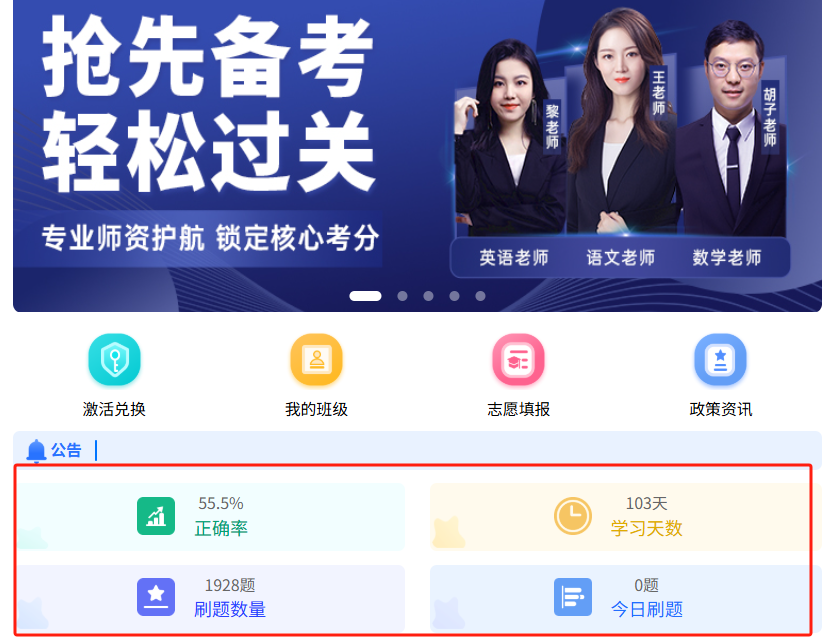Select the second banner carousel dot

(403, 296)
